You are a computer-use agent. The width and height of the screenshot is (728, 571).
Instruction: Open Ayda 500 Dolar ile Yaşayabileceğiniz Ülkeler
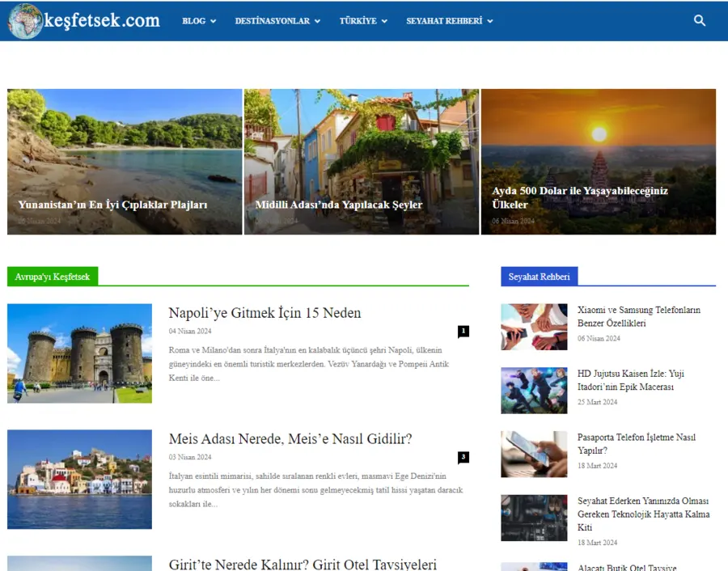(580, 198)
